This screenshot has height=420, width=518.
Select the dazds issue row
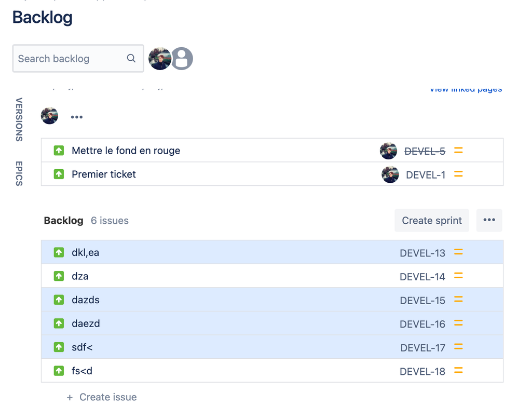point(272,300)
